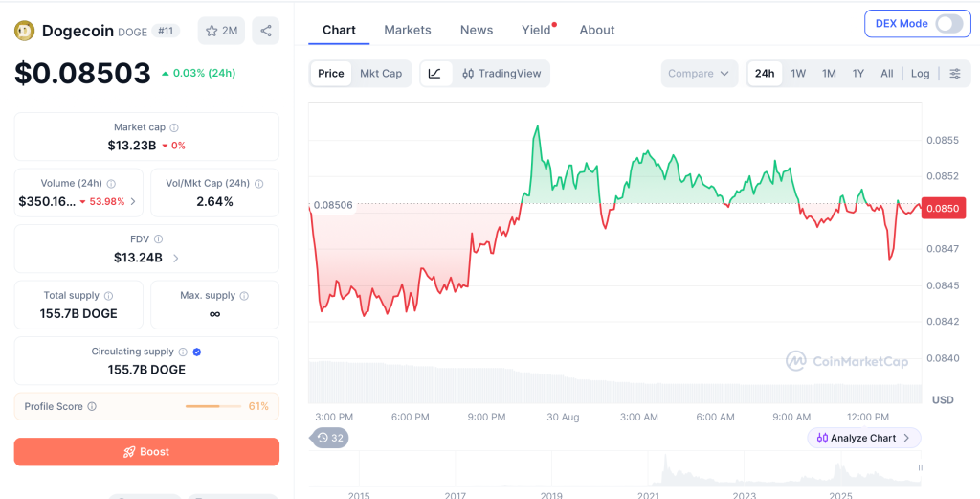The height and width of the screenshot is (499, 980).
Task: Click the orange Boost button
Action: pos(146,451)
